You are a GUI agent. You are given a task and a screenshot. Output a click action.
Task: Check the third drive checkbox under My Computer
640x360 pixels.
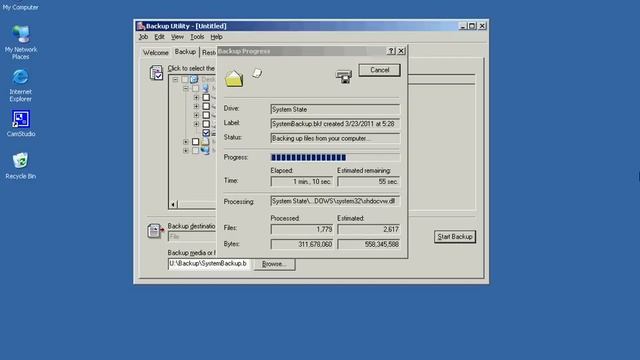tap(206, 115)
